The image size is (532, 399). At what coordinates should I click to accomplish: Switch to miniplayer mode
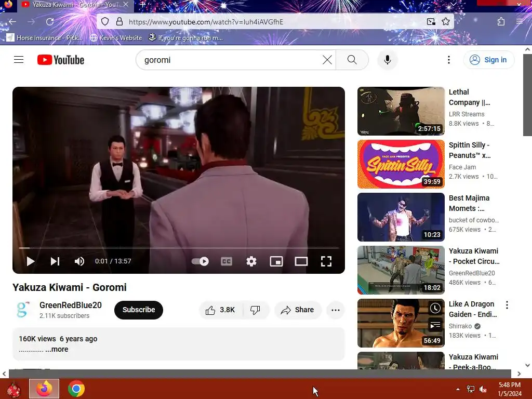coord(276,261)
